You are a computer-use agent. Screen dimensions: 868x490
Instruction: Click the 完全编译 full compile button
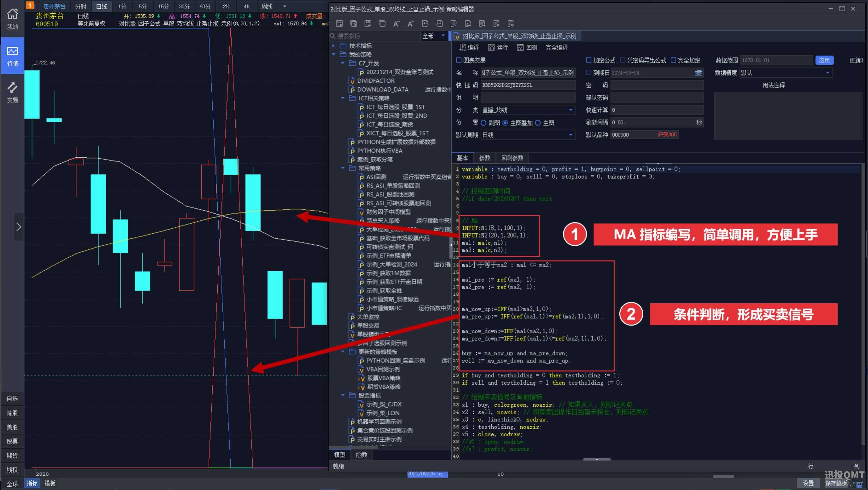[557, 47]
